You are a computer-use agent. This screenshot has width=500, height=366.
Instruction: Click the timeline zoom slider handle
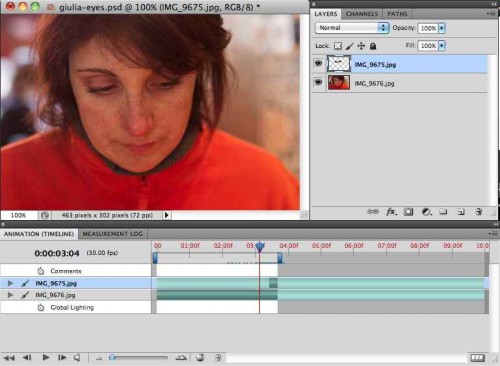(x=112, y=357)
